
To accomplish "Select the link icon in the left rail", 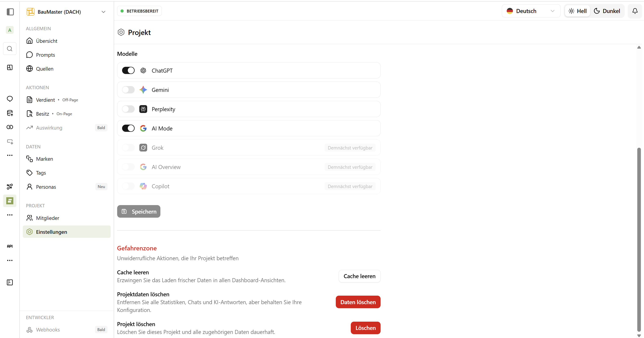I will pos(10,127).
